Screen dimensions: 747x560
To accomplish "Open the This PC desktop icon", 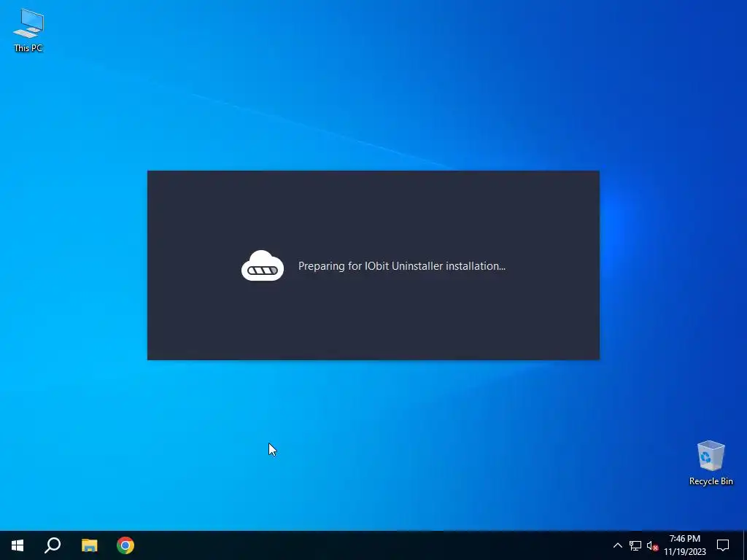I will point(28,30).
